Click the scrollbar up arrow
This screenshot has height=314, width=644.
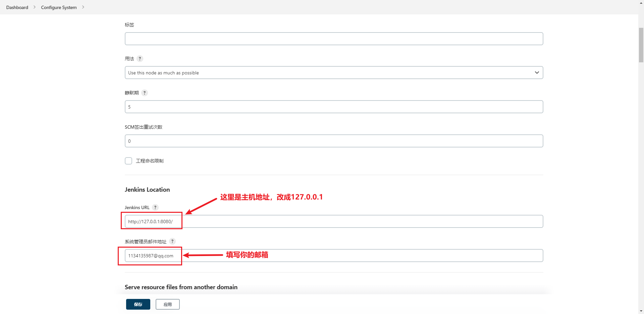point(641,3)
